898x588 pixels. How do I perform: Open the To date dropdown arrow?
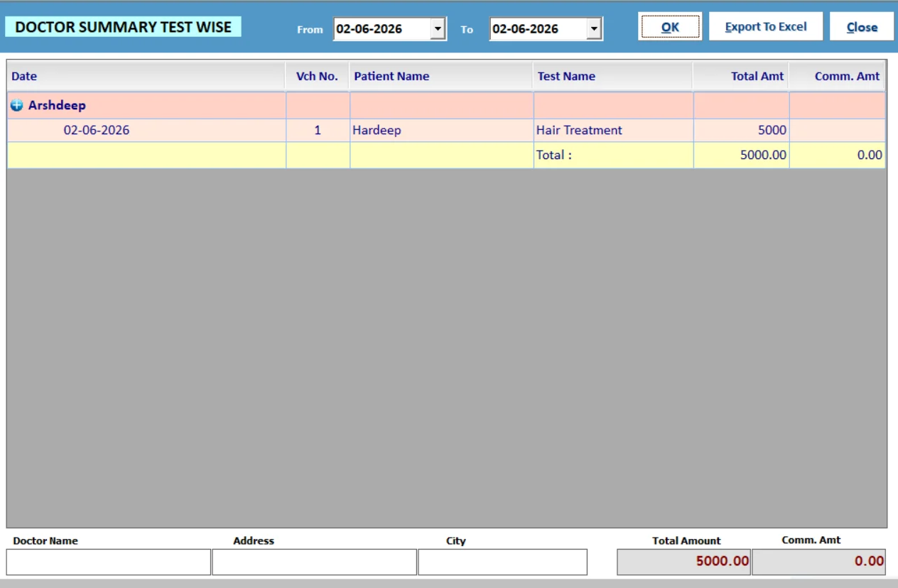[x=595, y=29]
